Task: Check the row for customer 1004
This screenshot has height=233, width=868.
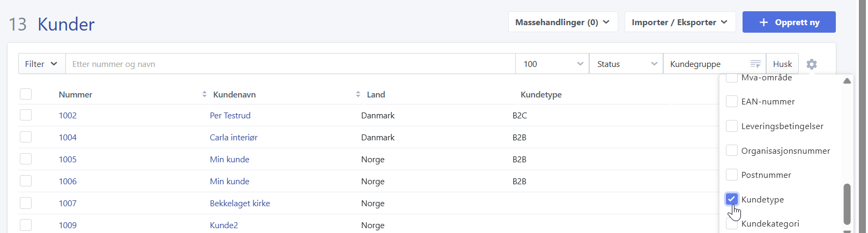Action: click(x=26, y=137)
